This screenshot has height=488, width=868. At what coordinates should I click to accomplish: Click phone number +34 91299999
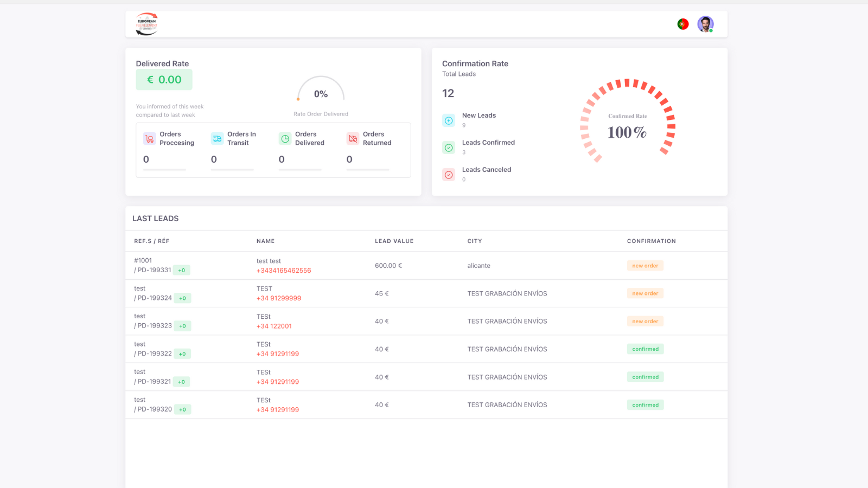coord(279,298)
